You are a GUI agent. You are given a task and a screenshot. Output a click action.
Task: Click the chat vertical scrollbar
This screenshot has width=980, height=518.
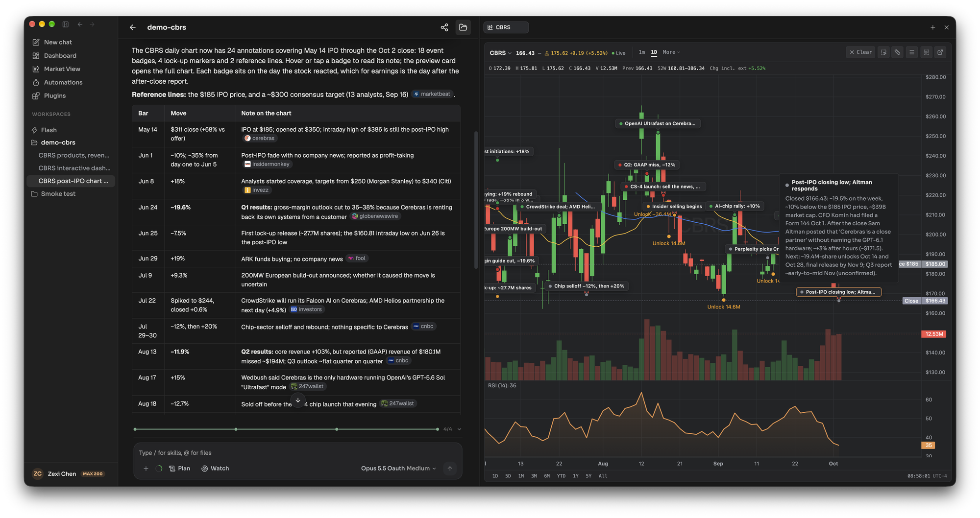coord(476,200)
